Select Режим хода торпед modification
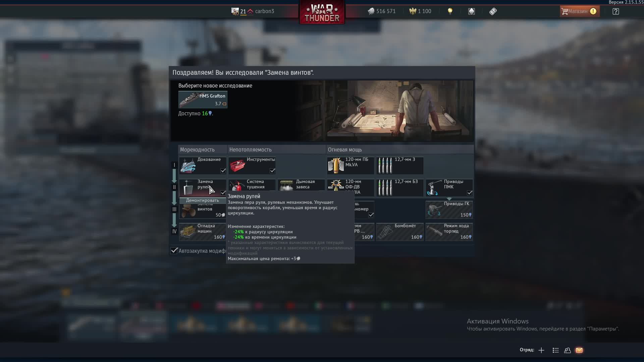 click(x=449, y=232)
